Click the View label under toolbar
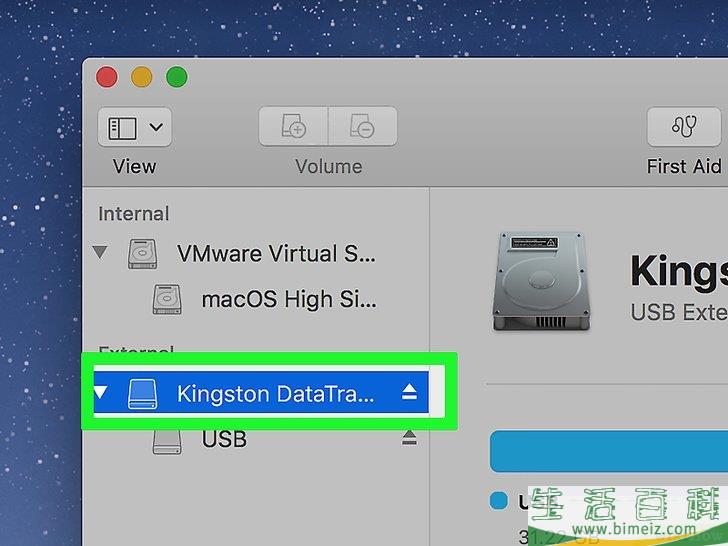728x546 pixels. click(135, 166)
